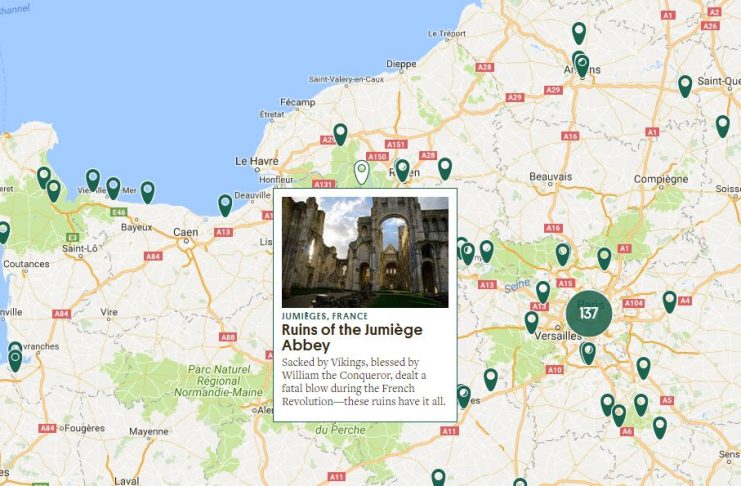Viewport: 741px width, 486px height.
Task: Open the 137 places cluster over Paris
Action: point(589,313)
